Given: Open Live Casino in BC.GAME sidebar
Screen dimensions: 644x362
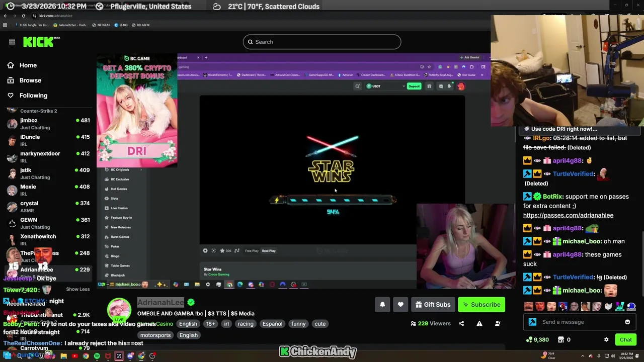Looking at the screenshot, I should (116, 208).
